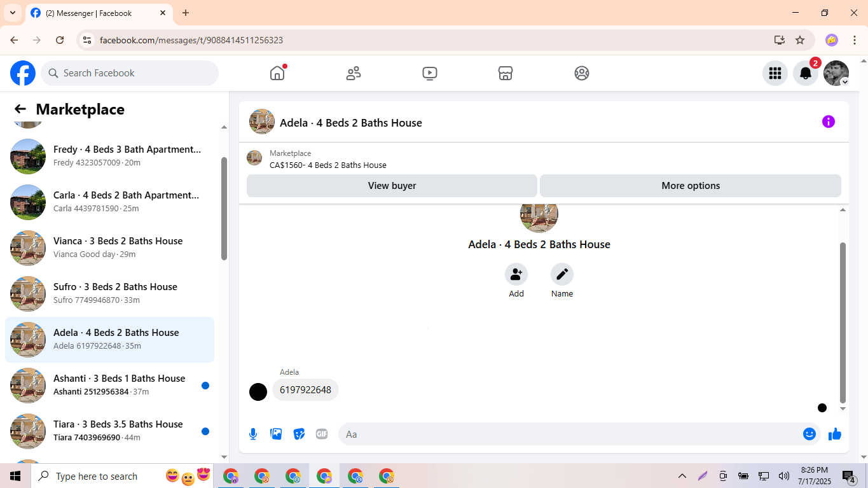Click the chat list vertical scrollbar
The height and width of the screenshot is (488, 868).
pos(224,208)
